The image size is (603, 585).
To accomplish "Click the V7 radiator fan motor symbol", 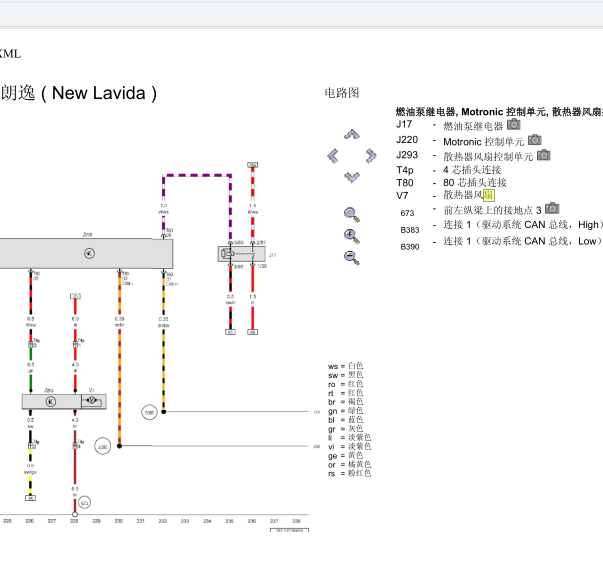I will point(92,400).
